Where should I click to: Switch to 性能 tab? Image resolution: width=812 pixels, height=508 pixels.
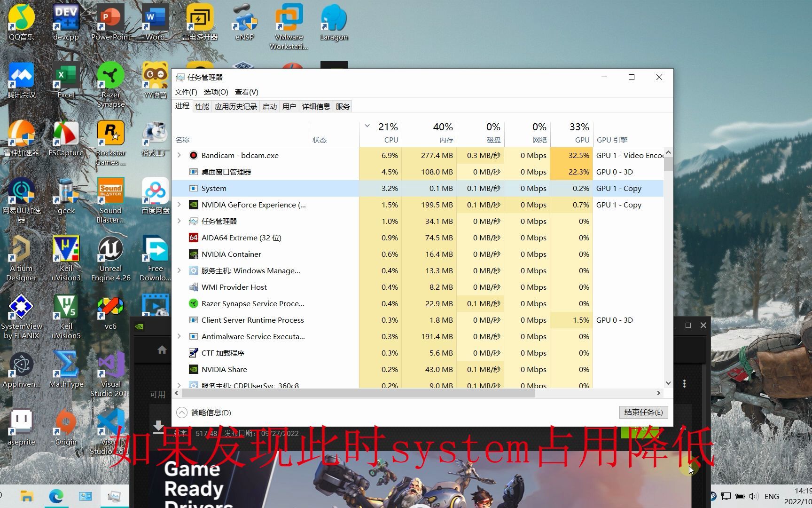(202, 106)
